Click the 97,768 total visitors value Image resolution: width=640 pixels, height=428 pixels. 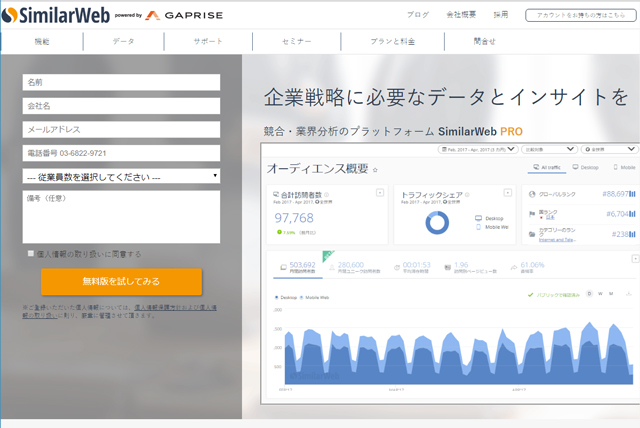[x=294, y=218]
